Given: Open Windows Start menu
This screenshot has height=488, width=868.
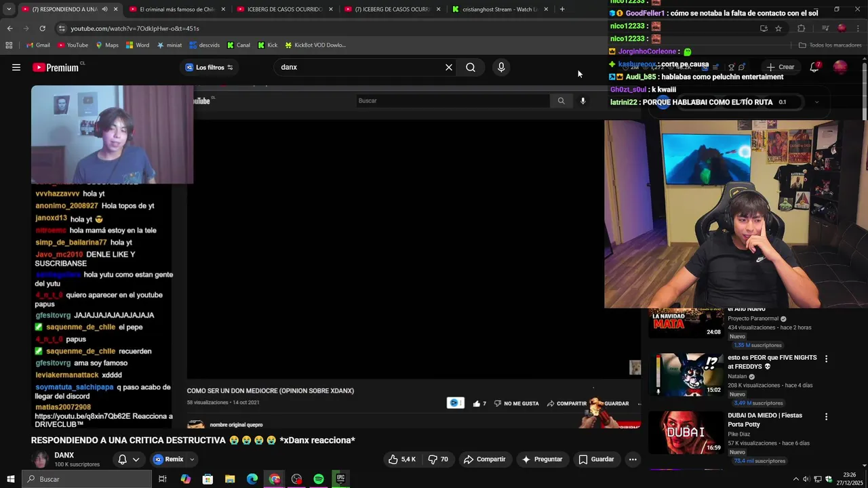Looking at the screenshot, I should 10,479.
